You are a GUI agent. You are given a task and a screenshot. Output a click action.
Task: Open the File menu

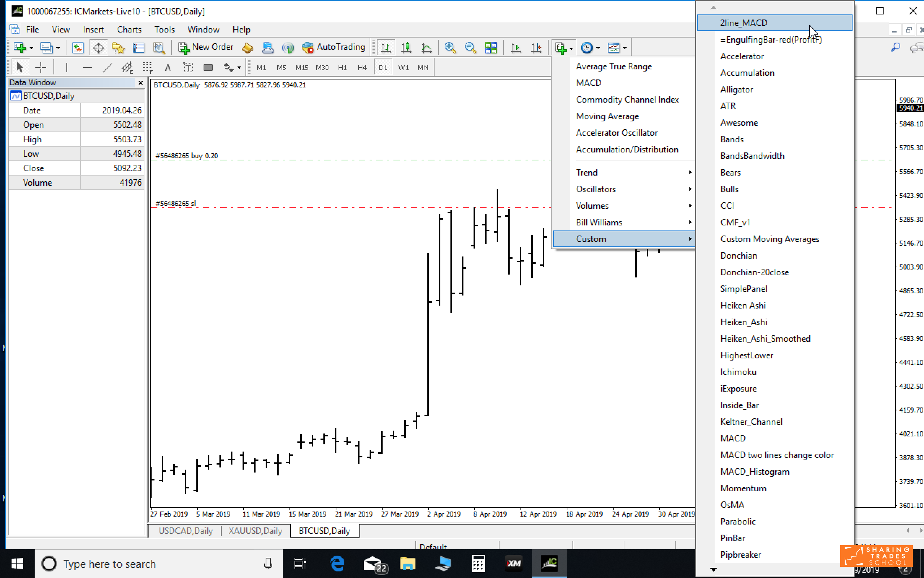coord(32,29)
